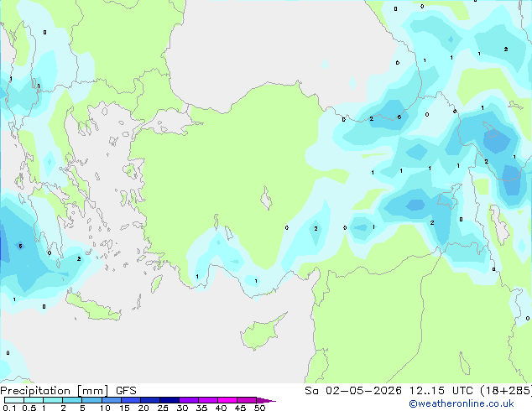Click the '50' legend scale label
The width and height of the screenshot is (532, 411).
[x=259, y=408]
